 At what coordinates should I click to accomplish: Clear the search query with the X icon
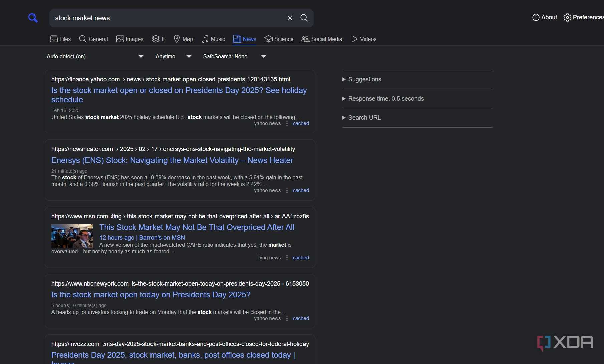coord(290,18)
